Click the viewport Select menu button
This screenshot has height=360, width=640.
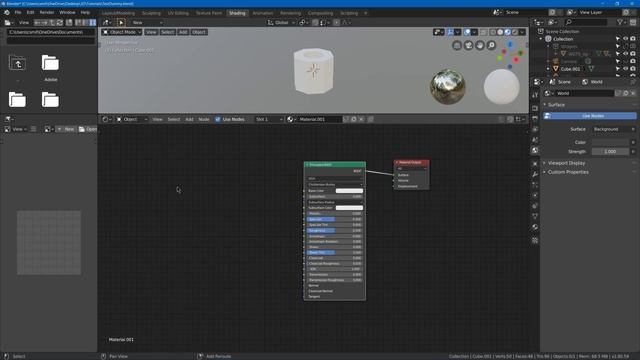pyautogui.click(x=168, y=32)
